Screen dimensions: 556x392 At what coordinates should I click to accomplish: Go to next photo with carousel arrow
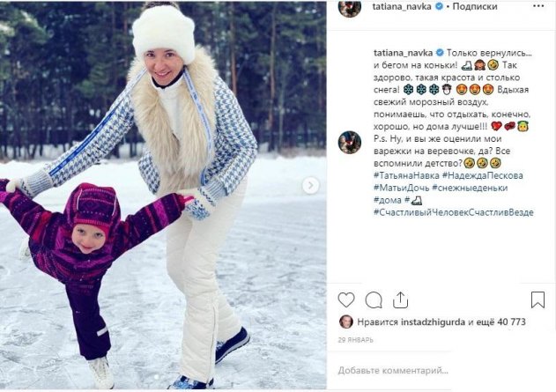310,185
